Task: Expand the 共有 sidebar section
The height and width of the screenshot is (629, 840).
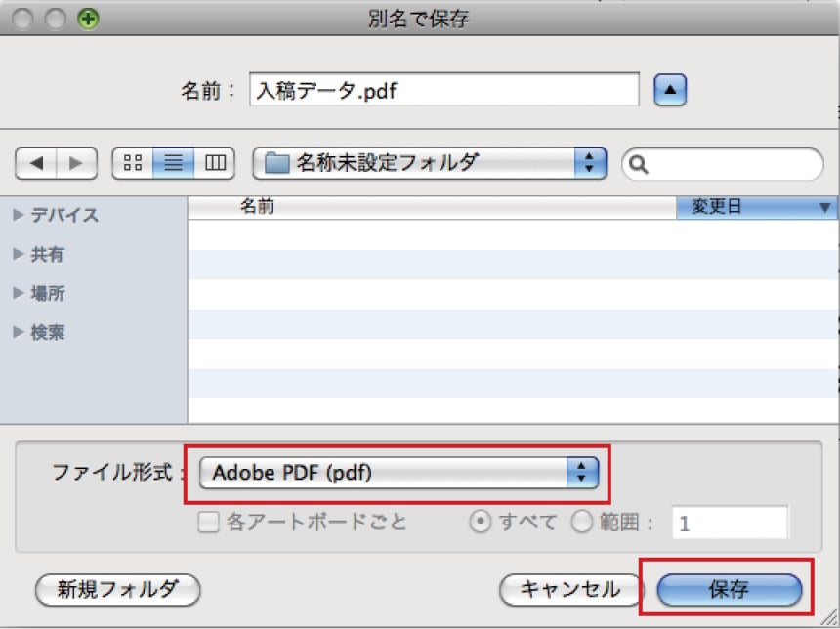Action: [19, 254]
